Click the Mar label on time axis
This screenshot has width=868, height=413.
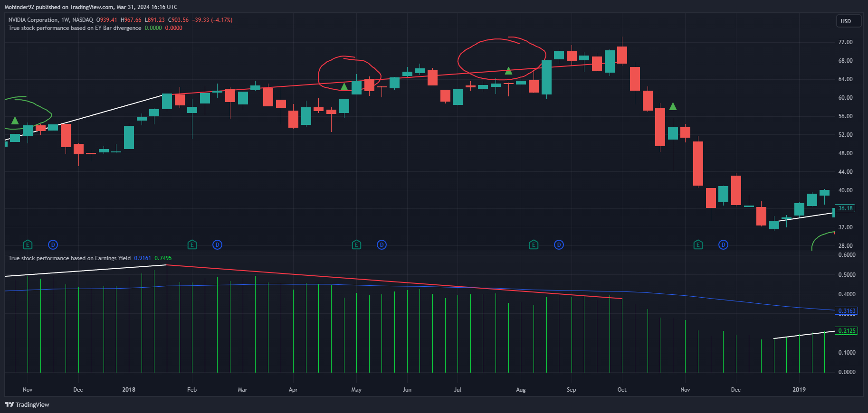[242, 390]
